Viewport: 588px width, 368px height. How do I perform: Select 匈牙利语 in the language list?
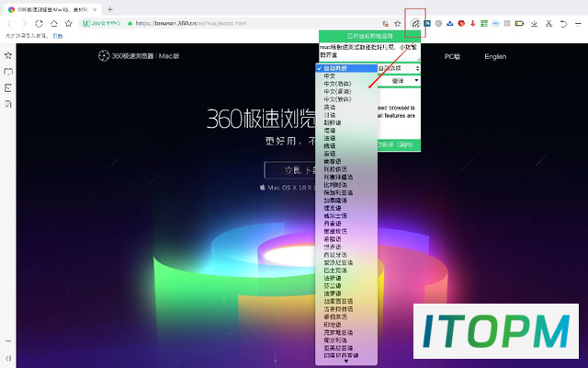coord(346,339)
